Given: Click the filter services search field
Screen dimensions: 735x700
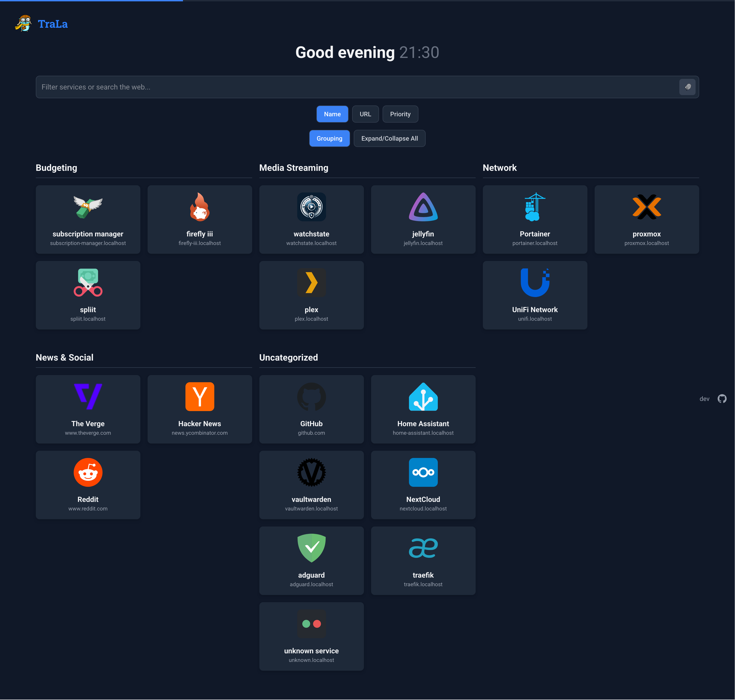Looking at the screenshot, I should click(x=261, y=87).
